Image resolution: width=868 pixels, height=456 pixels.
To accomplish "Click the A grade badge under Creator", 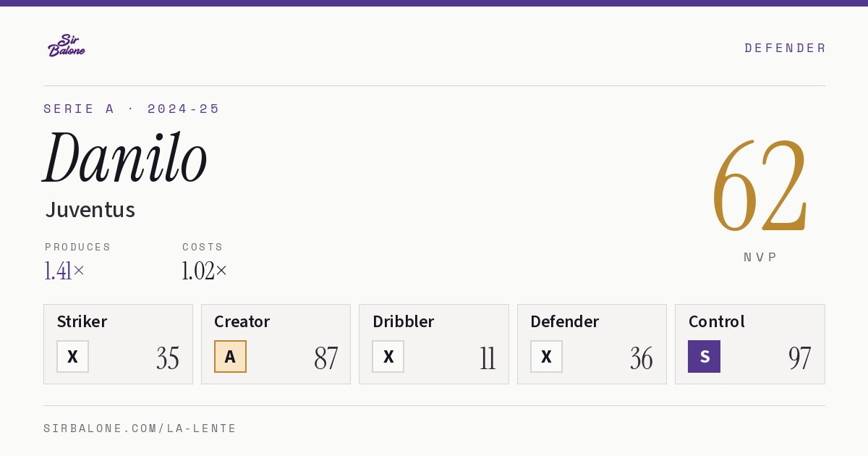I will pos(231,357).
